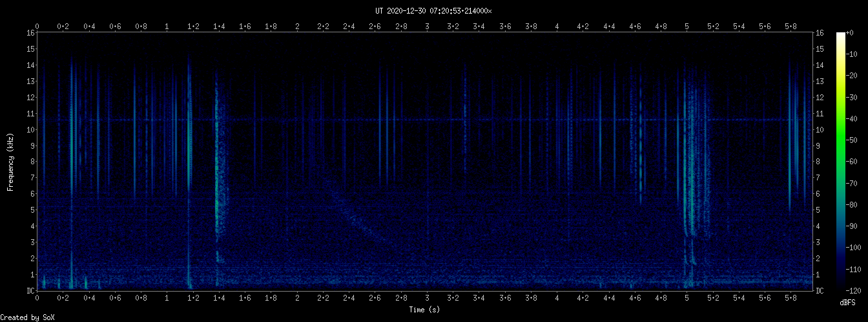The width and height of the screenshot is (868, 322).
Task: Click '1' tick on the top time axis
Action: click(167, 27)
